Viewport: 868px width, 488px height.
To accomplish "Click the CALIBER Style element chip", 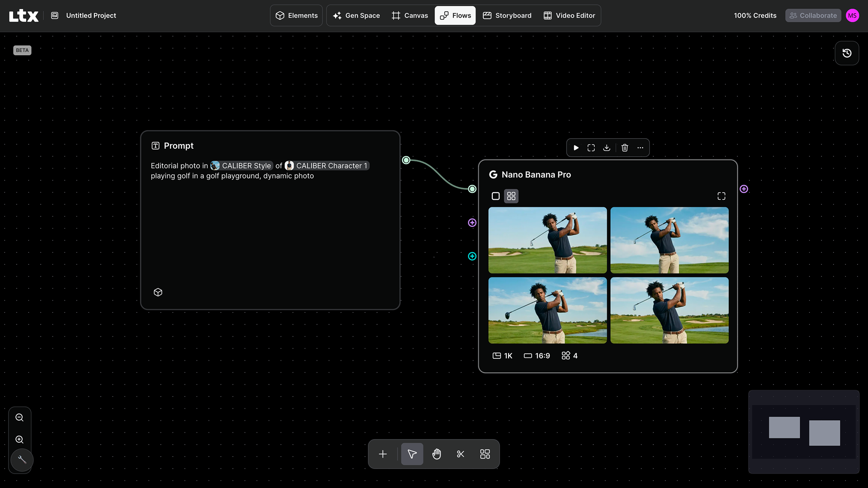I will [241, 166].
